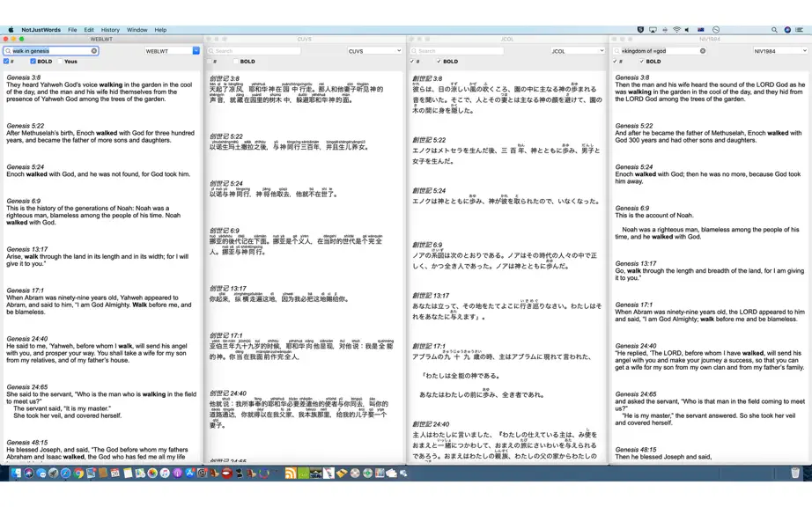Toggle BOLD checkbox in NIV1984 window
The width and height of the screenshot is (812, 507).
click(x=642, y=61)
